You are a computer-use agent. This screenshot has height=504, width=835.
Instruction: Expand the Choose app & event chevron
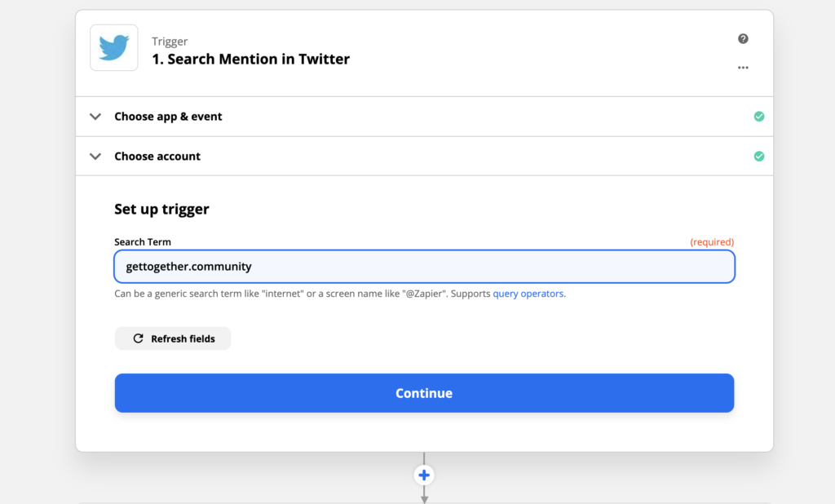tap(95, 116)
